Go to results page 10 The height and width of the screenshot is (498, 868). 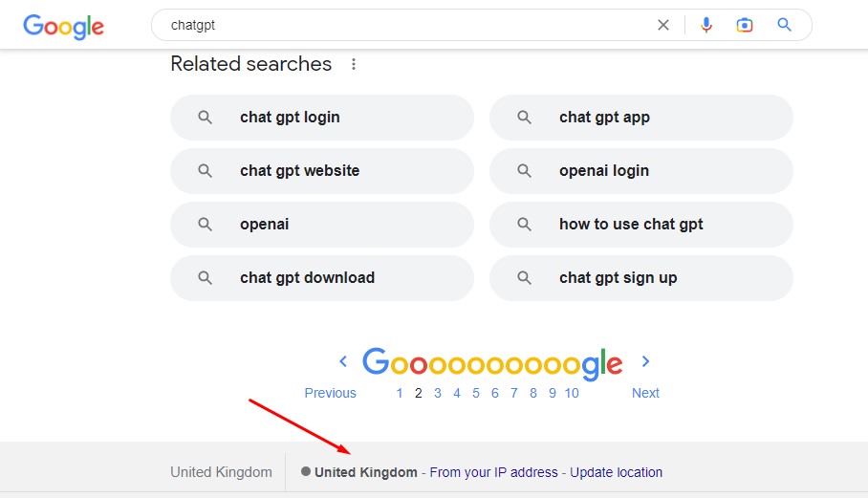point(572,393)
